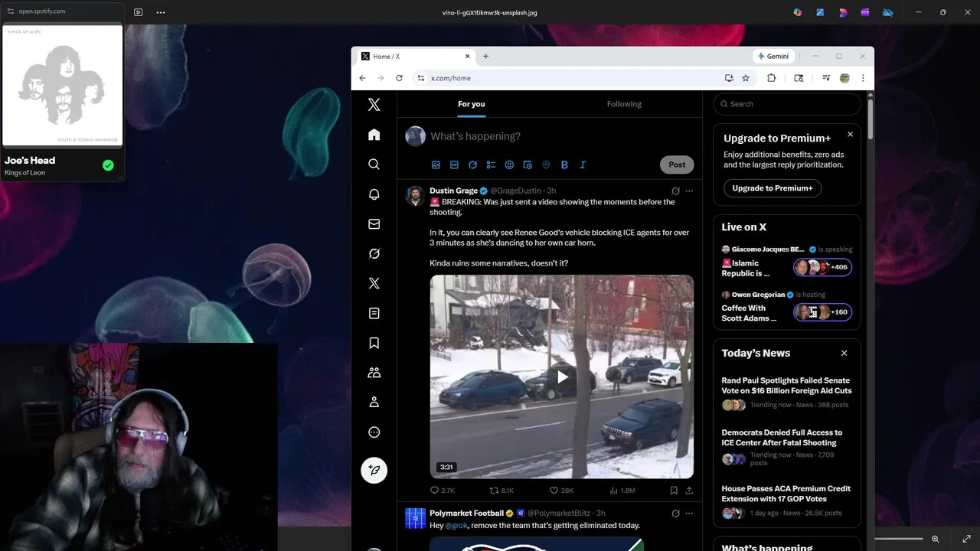Viewport: 980px width, 551px height.
Task: Open Profile in X sidebar
Action: pos(374,403)
